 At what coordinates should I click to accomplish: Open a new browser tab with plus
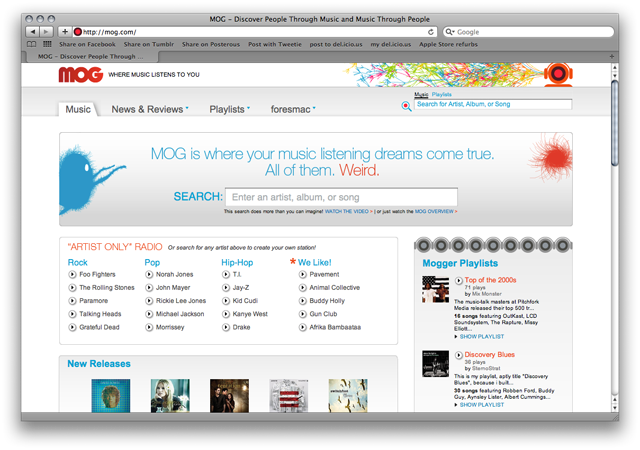click(611, 56)
